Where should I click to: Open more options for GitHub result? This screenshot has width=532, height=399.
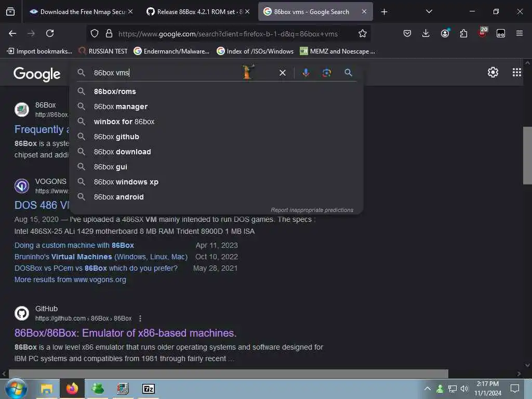click(140, 318)
